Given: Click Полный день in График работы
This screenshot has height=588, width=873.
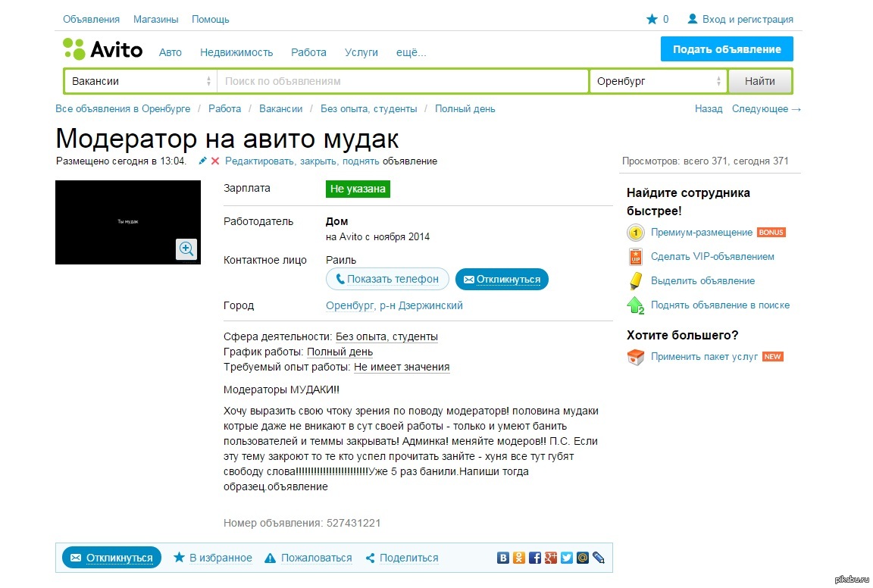Looking at the screenshot, I should point(339,352).
